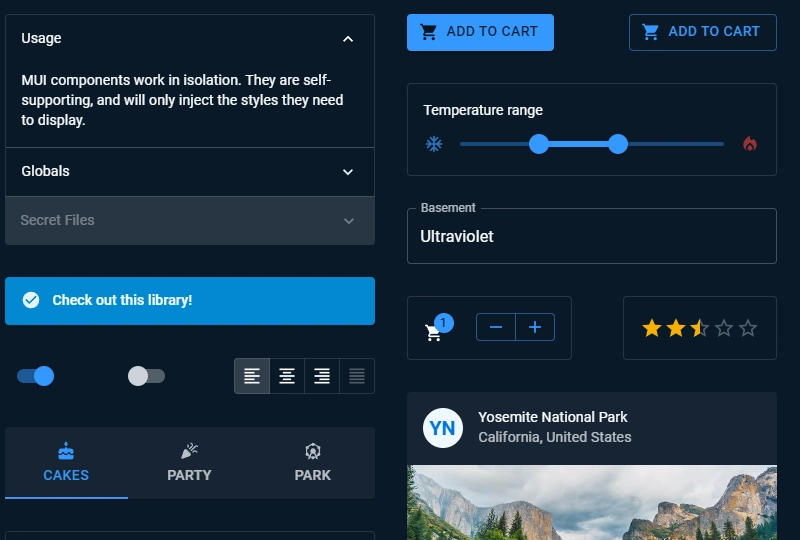Image resolution: width=800 pixels, height=540 pixels.
Task: Click the filled Add to Cart button
Action: [480, 32]
